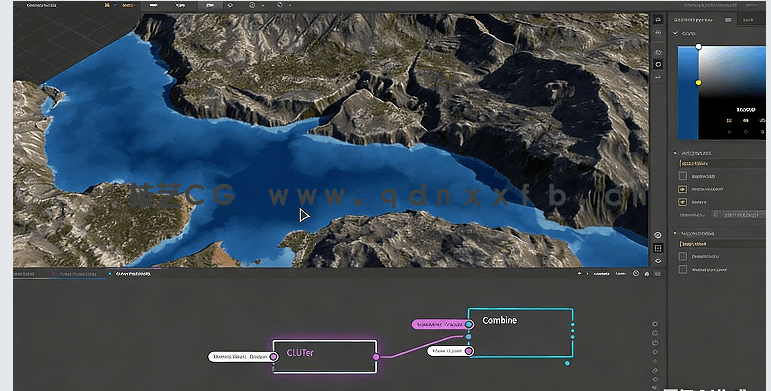This screenshot has width=771, height=391.
Task: Toggle the first yellow-outlined icon checkbox
Action: (x=682, y=189)
